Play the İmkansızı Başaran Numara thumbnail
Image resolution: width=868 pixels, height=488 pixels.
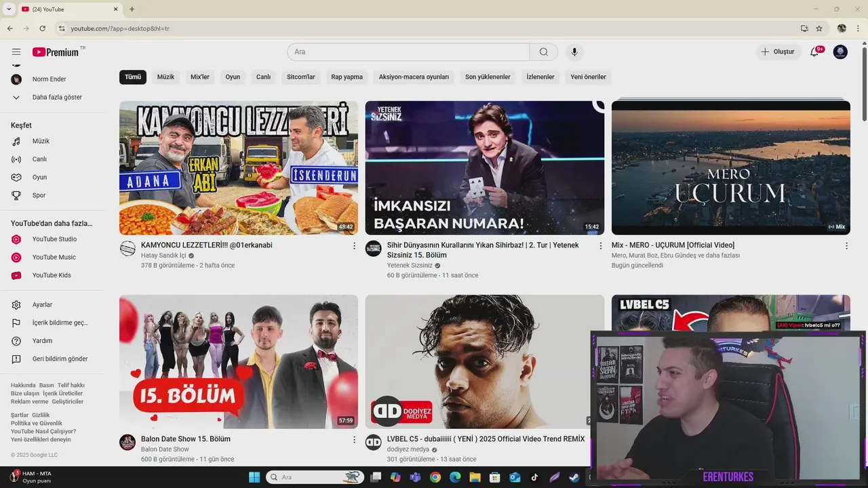pos(485,168)
